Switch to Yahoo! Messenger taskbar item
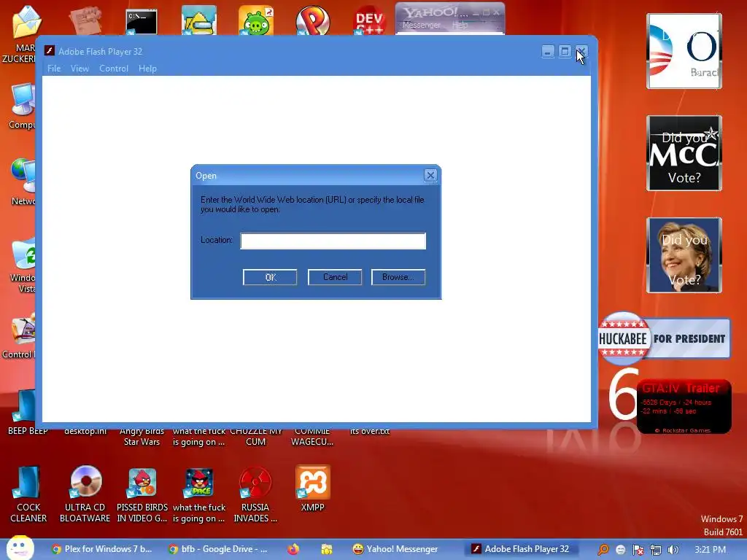This screenshot has height=560, width=747. (x=395, y=549)
